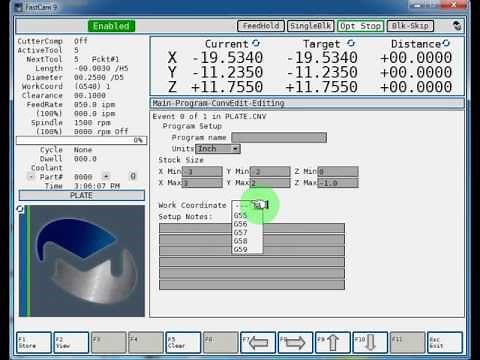Close the FastCam window
This screenshot has width=480, height=360.
point(454,5)
